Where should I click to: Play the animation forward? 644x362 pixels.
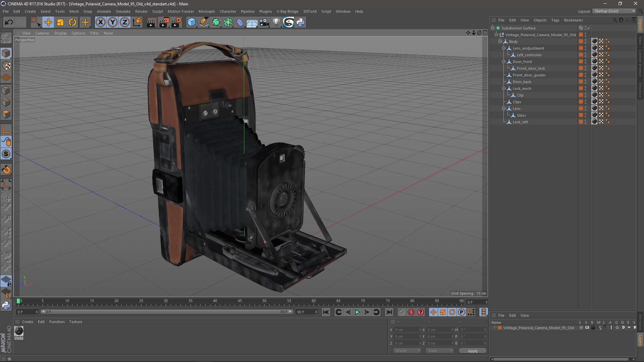[x=358, y=312]
